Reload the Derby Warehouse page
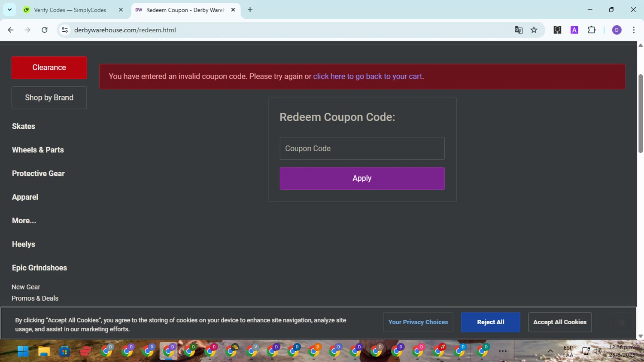 pos(45,30)
